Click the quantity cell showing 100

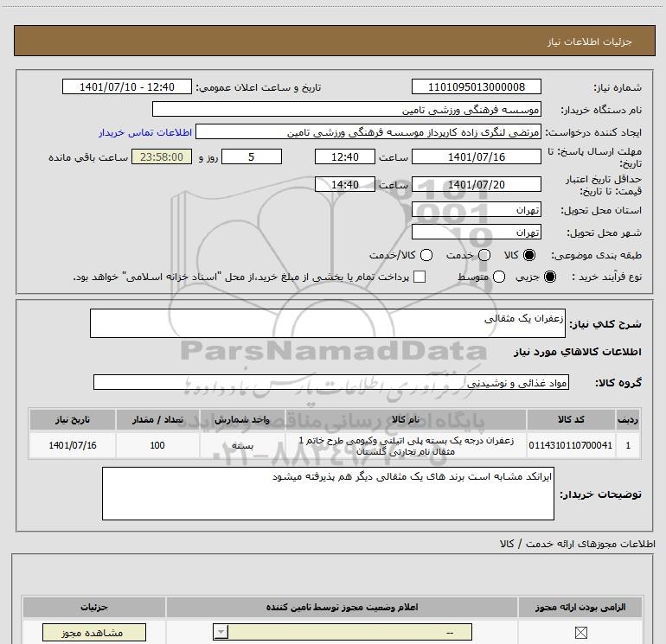[157, 445]
